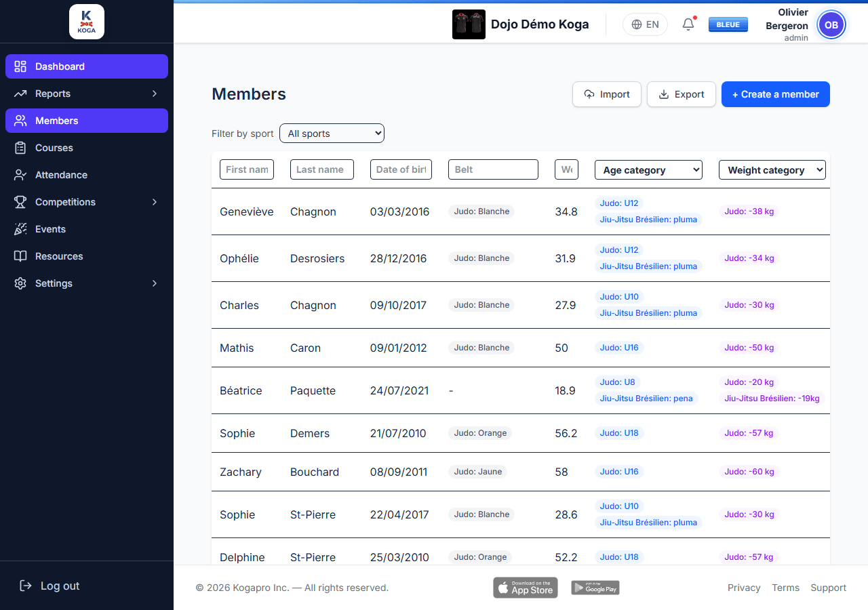Click the Log out arrow icon
The width and height of the screenshot is (868, 610).
click(26, 586)
